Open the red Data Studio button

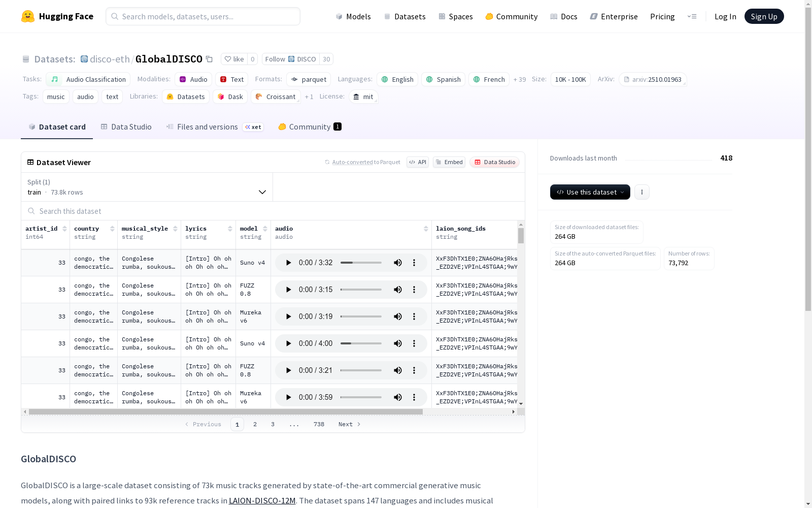coord(494,162)
